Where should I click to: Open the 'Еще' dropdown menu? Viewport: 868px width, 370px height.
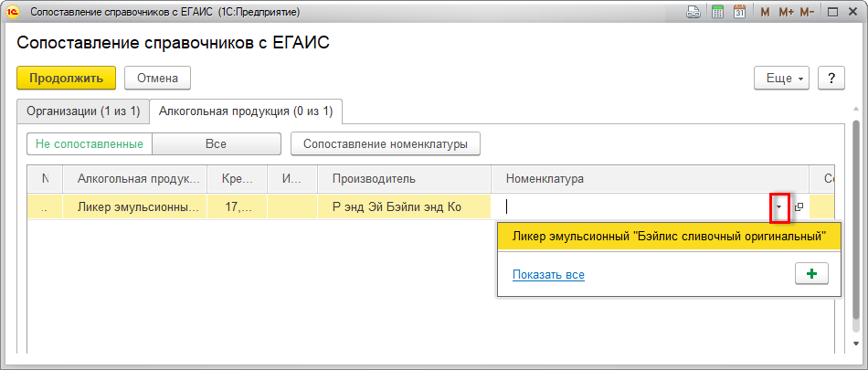click(780, 79)
